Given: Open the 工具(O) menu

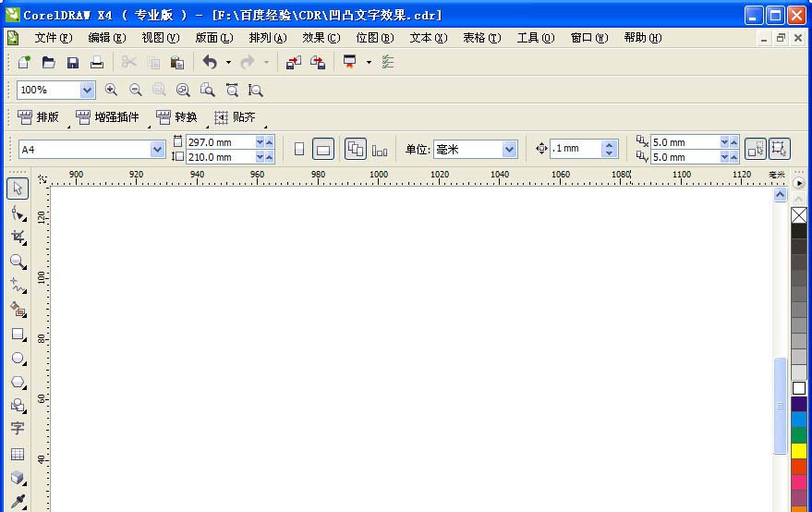Looking at the screenshot, I should pyautogui.click(x=536, y=38).
